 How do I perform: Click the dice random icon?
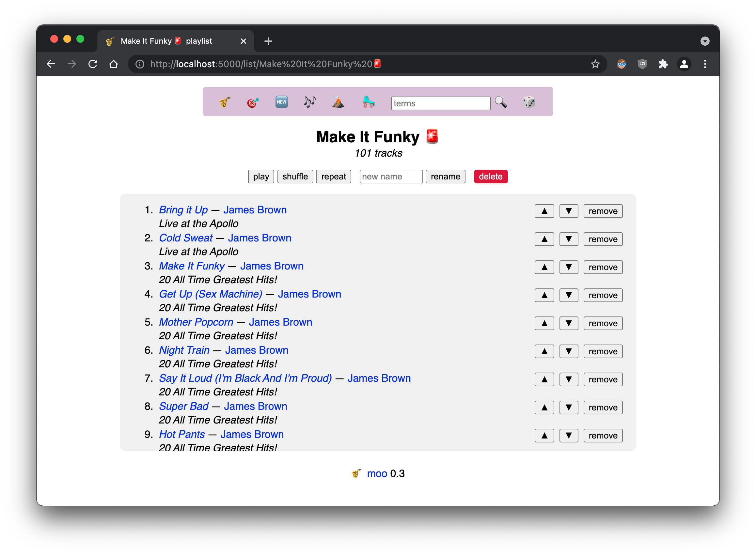529,102
